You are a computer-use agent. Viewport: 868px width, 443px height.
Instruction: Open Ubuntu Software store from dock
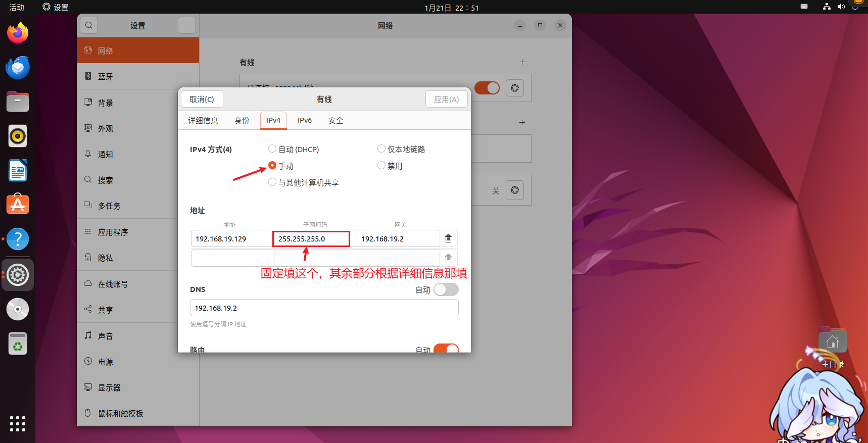click(18, 205)
